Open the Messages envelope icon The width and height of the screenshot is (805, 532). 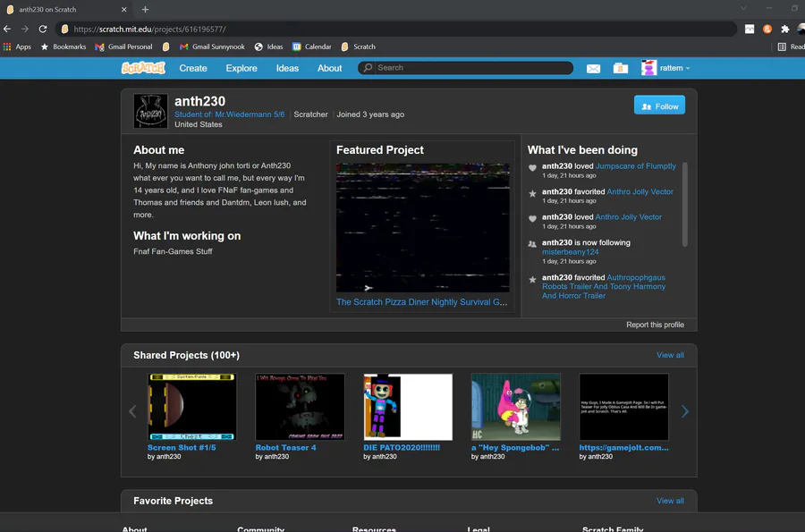pyautogui.click(x=593, y=68)
